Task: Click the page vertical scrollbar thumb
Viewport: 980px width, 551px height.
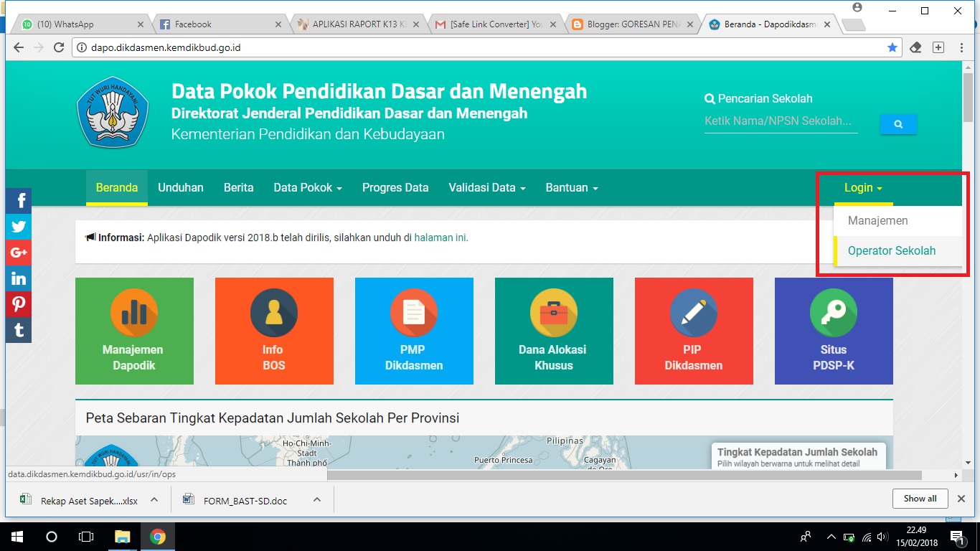Action: 969,97
